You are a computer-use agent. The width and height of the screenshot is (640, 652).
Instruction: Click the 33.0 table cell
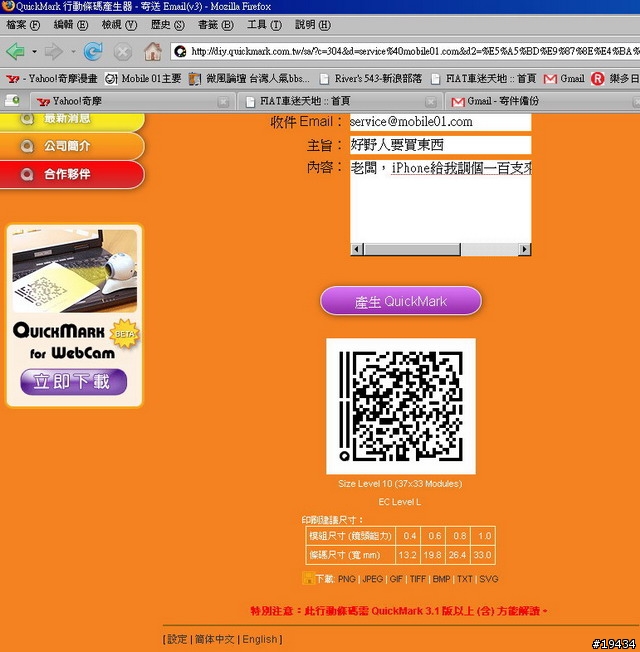482,555
